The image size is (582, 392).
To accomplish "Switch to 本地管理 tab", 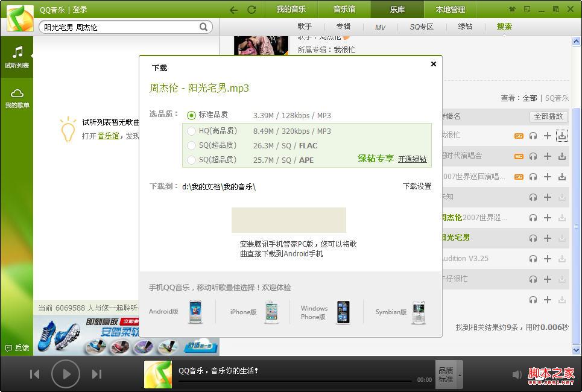I will 451,9.
